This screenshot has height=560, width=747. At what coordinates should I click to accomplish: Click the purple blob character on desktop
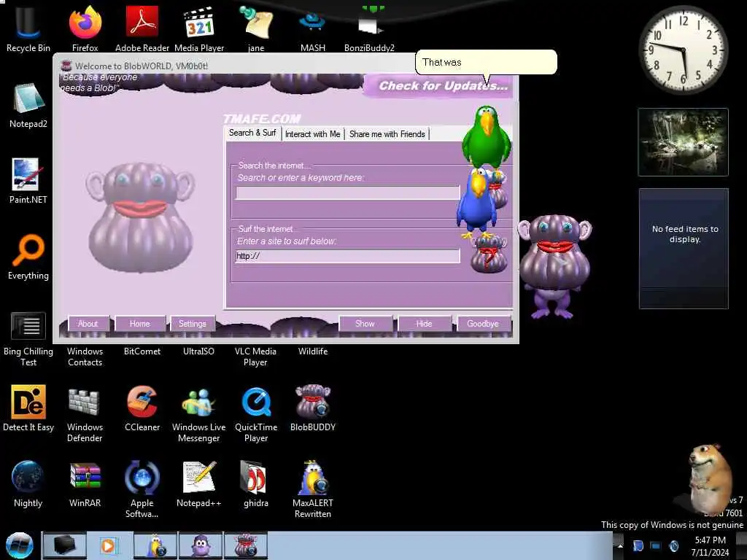pyautogui.click(x=554, y=265)
